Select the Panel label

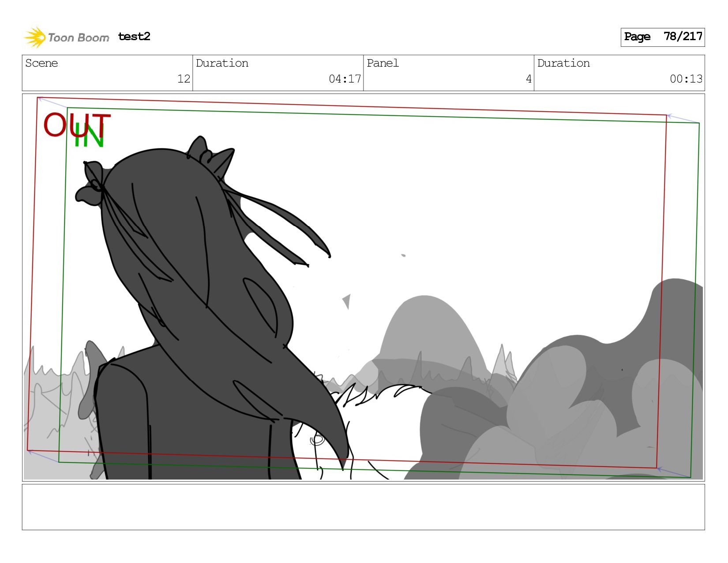(x=383, y=63)
